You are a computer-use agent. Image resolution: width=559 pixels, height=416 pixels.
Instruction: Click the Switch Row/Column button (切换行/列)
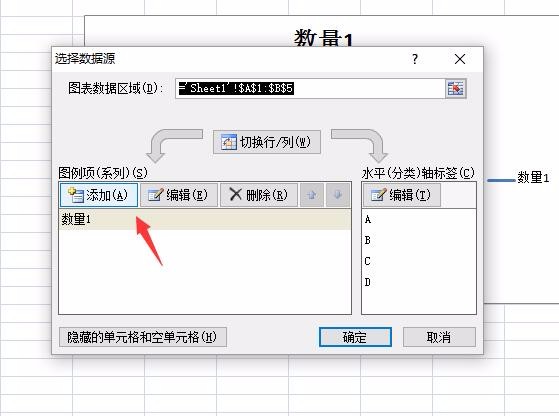click(x=267, y=142)
